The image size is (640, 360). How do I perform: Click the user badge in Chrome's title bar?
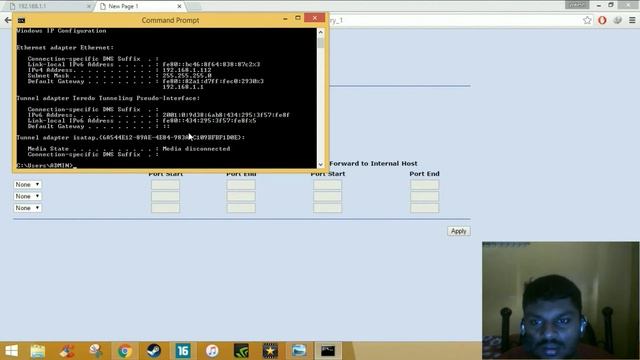(x=577, y=5)
